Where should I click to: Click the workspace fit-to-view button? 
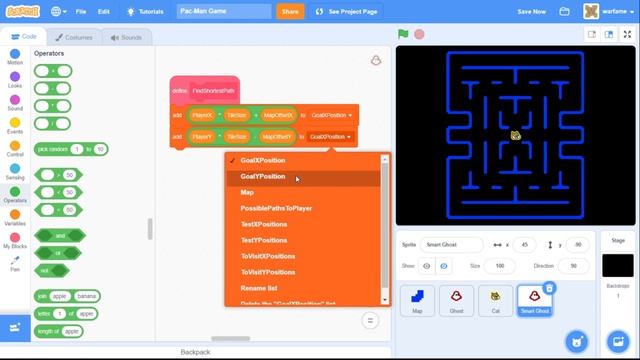[x=370, y=320]
